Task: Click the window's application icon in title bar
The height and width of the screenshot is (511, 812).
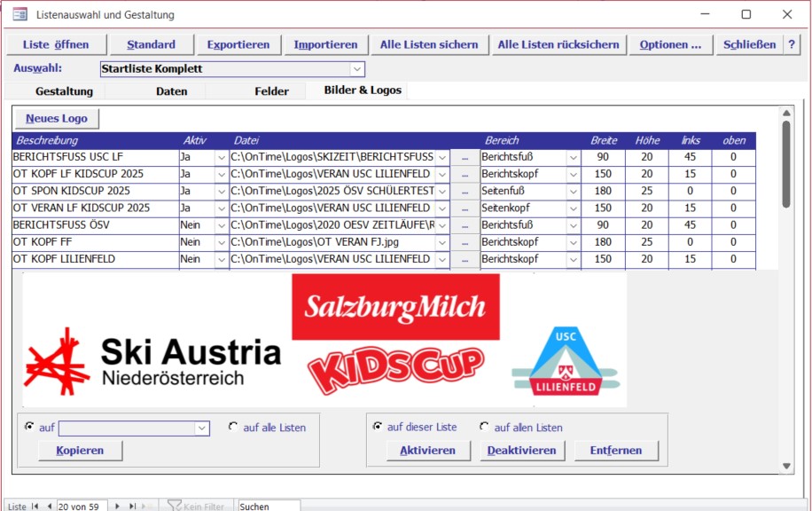Action: click(x=20, y=14)
